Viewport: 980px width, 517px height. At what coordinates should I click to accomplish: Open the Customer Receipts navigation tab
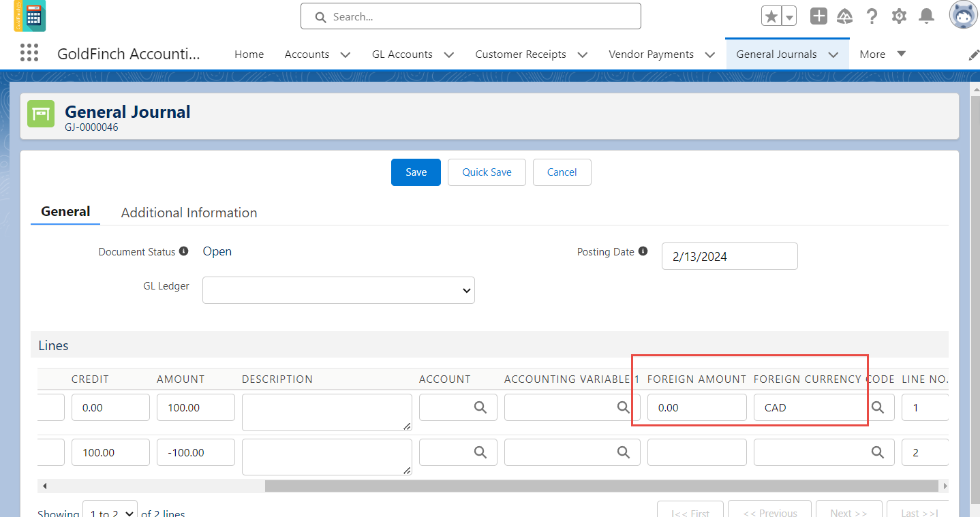pyautogui.click(x=521, y=54)
